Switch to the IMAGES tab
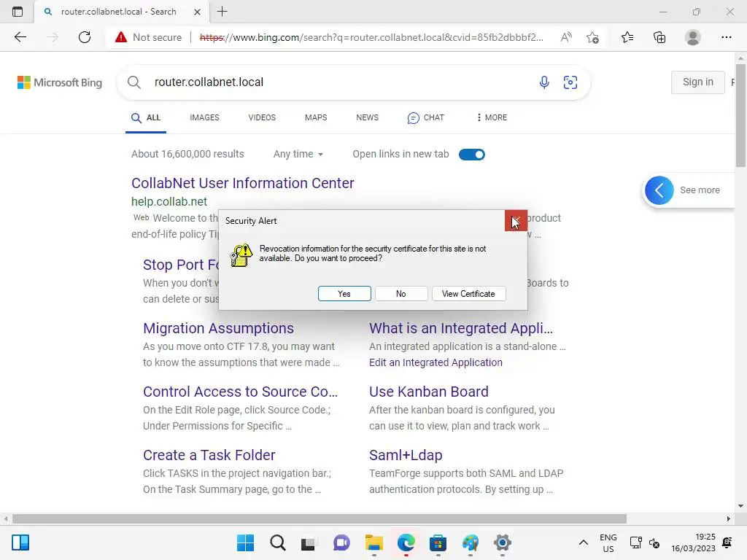 204,117
